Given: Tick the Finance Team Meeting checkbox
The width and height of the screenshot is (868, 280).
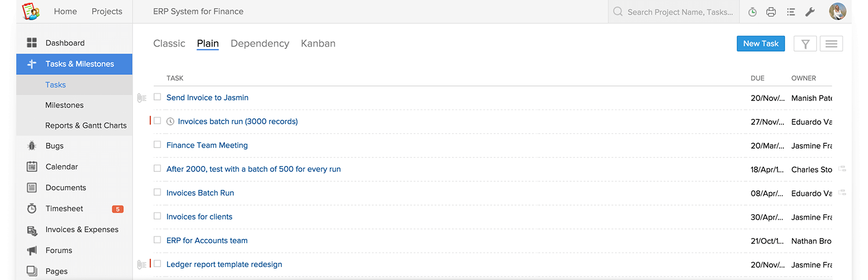Looking at the screenshot, I should click(x=157, y=145).
